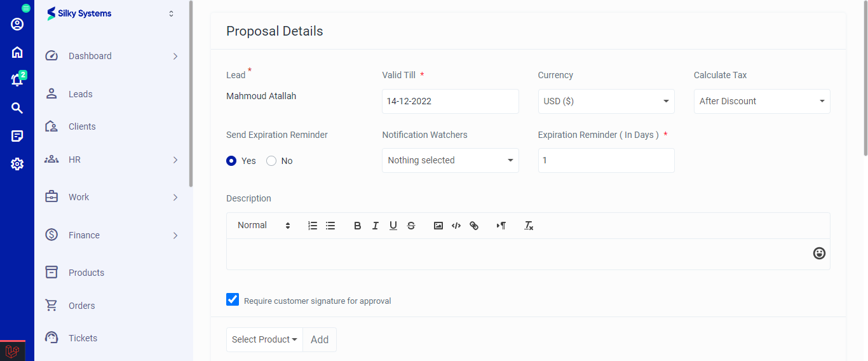Click the Work briefcase icon
The width and height of the screenshot is (868, 361).
click(x=51, y=197)
